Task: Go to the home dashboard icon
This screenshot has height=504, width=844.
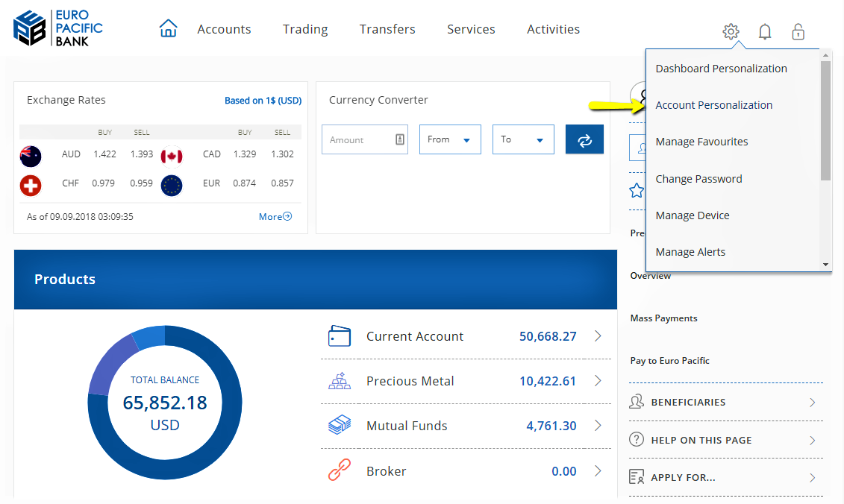Action: pyautogui.click(x=168, y=28)
